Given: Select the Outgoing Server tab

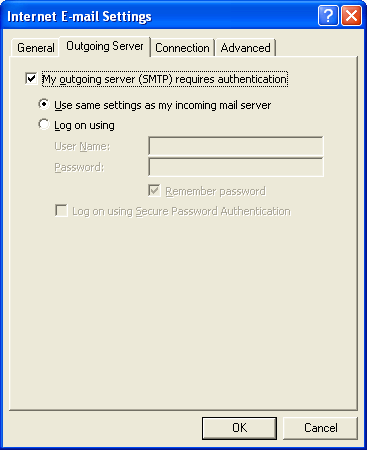Looking at the screenshot, I should [x=105, y=46].
